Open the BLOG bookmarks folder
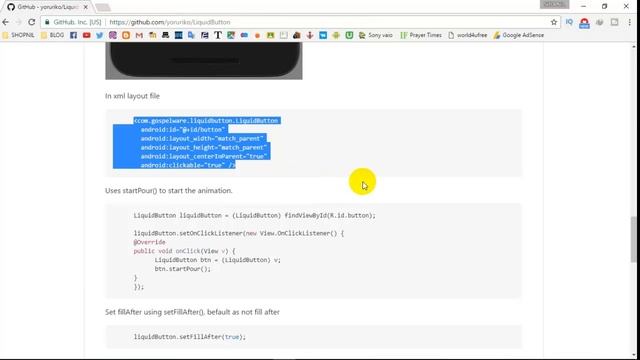This screenshot has height=360, width=640. click(53, 36)
